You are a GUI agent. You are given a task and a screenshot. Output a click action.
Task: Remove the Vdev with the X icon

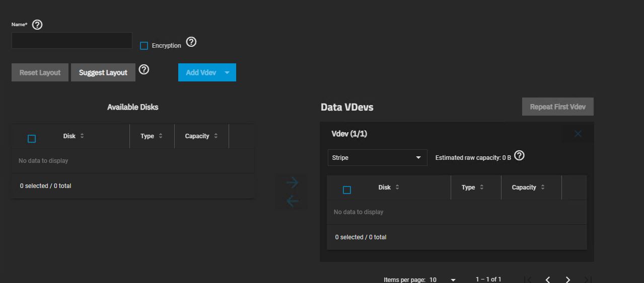click(x=578, y=134)
